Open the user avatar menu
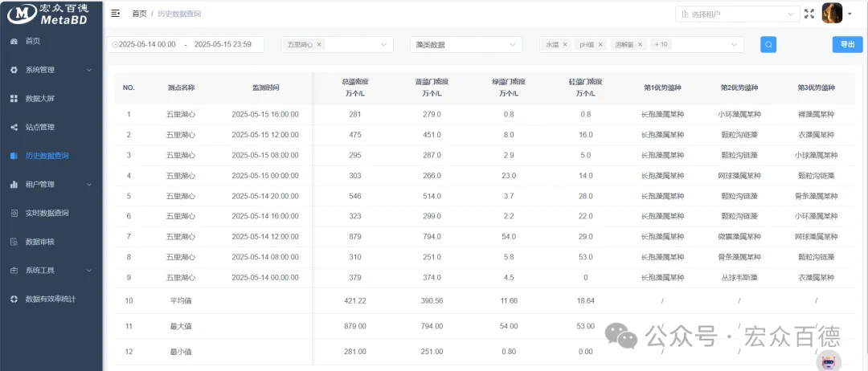868x371 pixels. pos(832,14)
